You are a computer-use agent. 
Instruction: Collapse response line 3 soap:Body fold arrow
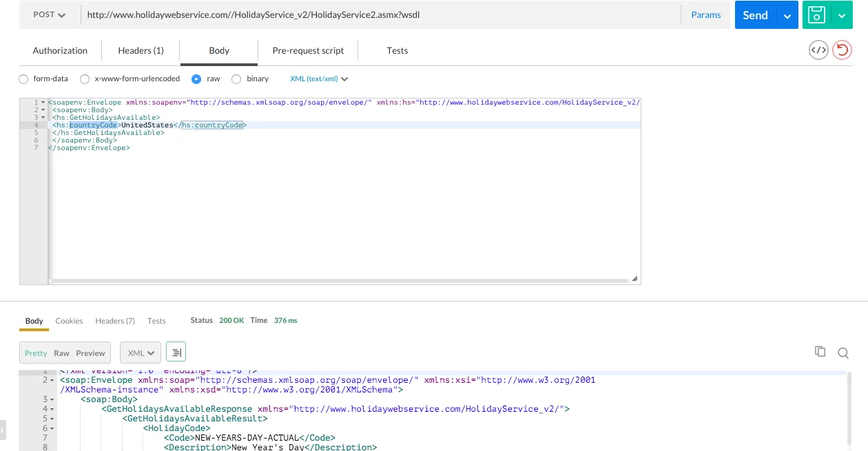click(52, 399)
